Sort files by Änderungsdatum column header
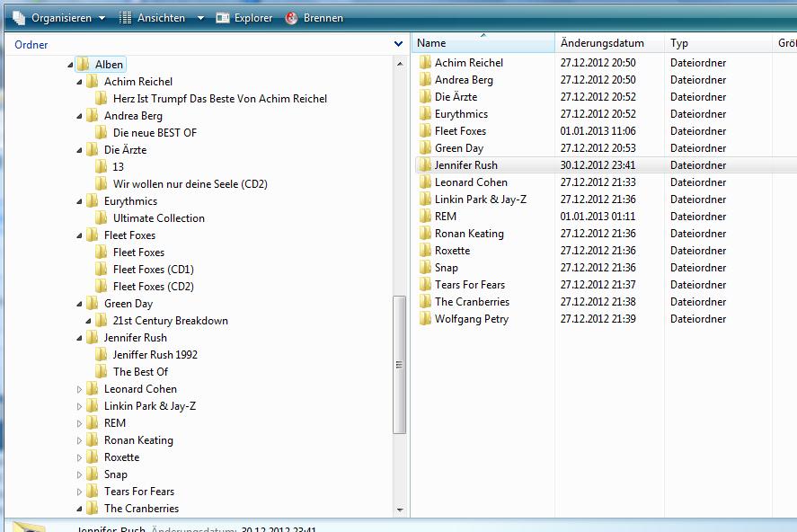The height and width of the screenshot is (532, 797). [x=609, y=43]
